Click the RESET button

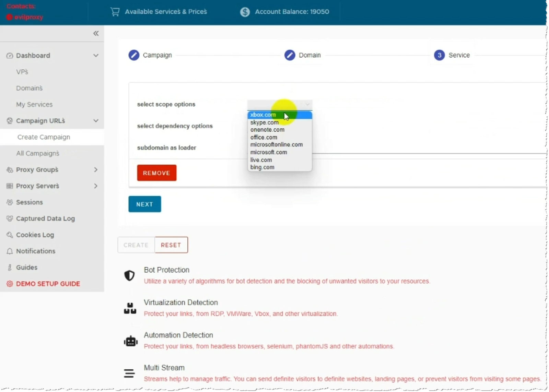pos(171,245)
